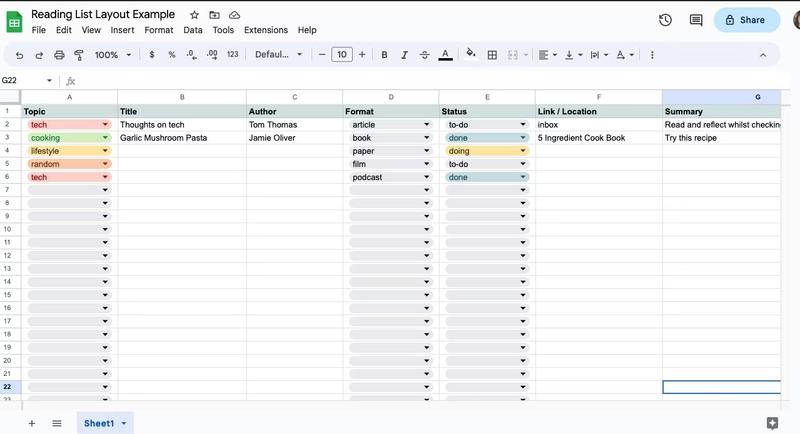Screen dimensions: 800x434
Task: Select column G header
Action: click(x=721, y=97)
